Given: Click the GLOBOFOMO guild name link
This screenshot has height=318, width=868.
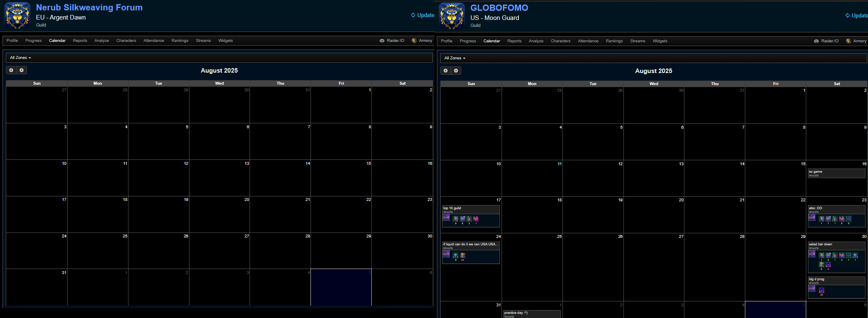Looking at the screenshot, I should [499, 8].
